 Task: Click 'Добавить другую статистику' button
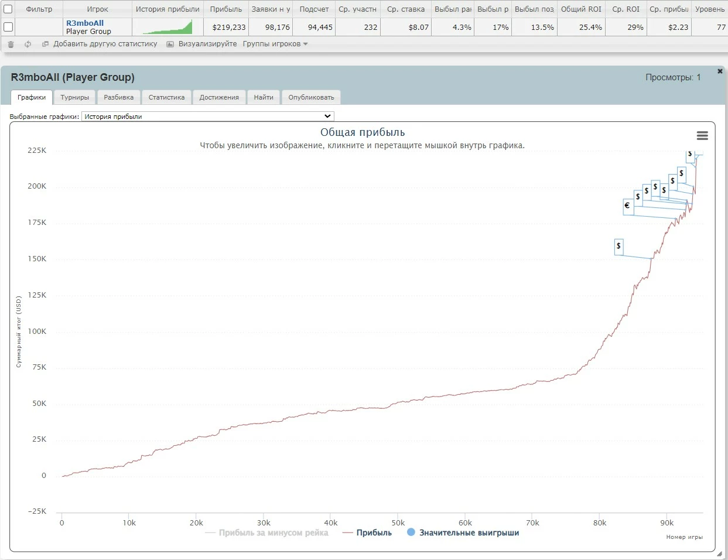[x=105, y=44]
